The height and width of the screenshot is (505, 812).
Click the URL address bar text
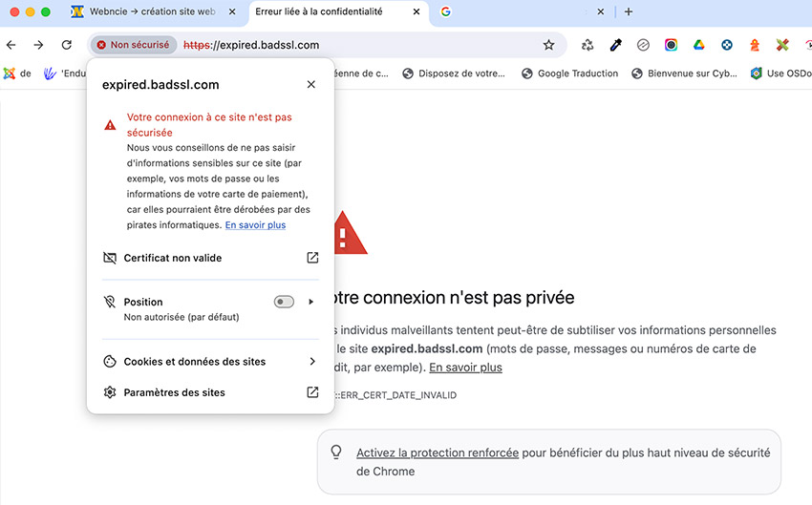251,45
